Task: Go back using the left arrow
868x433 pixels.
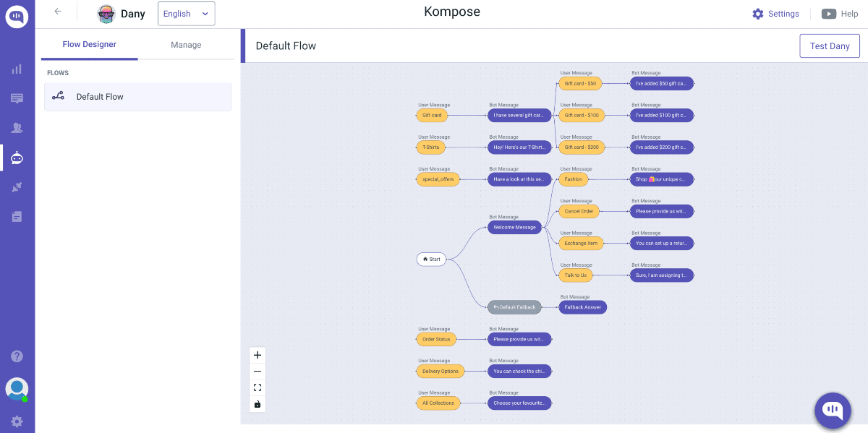Action: [x=58, y=12]
